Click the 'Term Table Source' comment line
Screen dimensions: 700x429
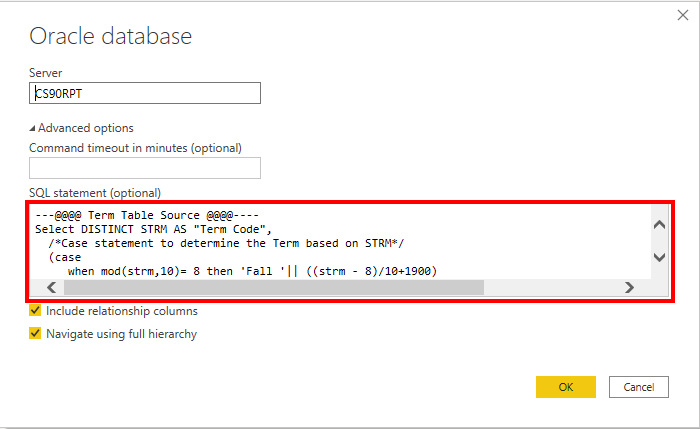tap(147, 215)
